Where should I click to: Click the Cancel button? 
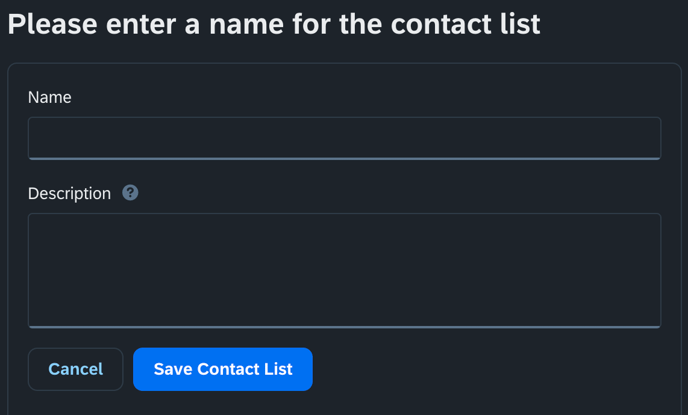(75, 369)
